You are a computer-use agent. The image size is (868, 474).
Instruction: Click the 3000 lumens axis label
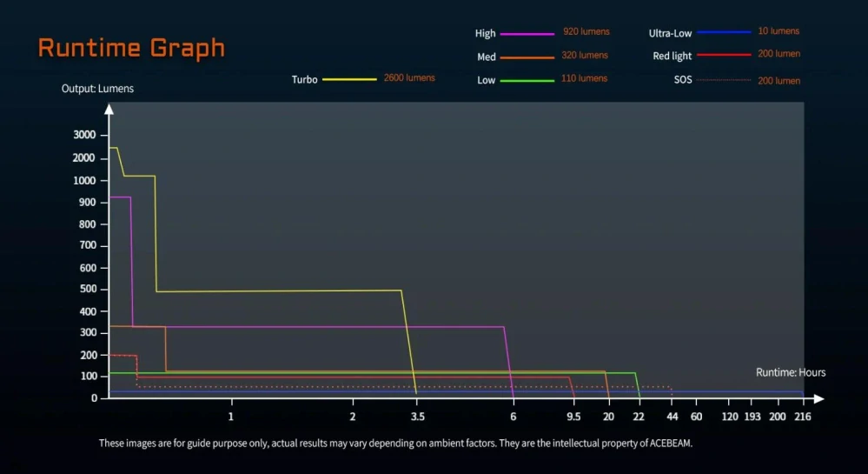(x=84, y=135)
